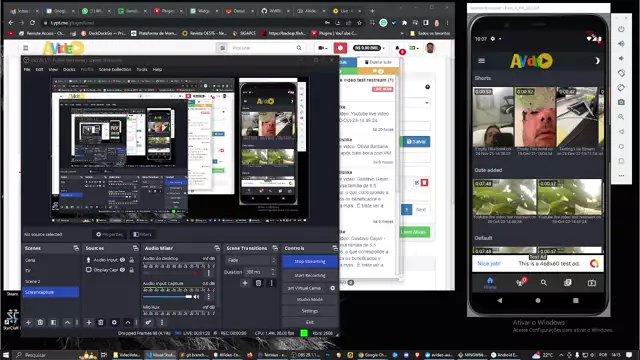
Task: Select Screencapture scene
Action: point(51,292)
